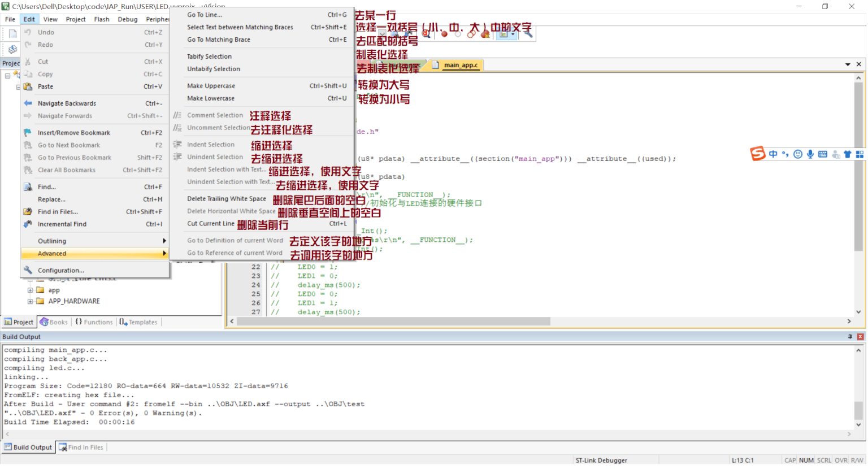Choose Go To Matching Brace

click(262, 40)
